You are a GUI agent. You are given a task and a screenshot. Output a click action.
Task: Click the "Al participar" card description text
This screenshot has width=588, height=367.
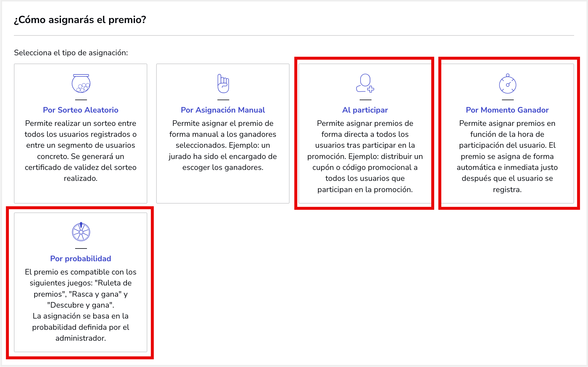click(x=365, y=156)
